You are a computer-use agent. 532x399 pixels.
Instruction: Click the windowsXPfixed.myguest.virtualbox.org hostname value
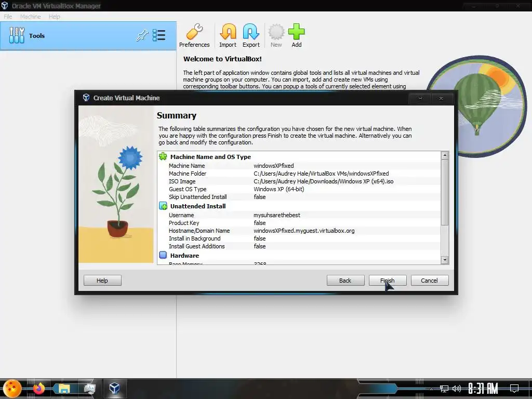tap(304, 231)
